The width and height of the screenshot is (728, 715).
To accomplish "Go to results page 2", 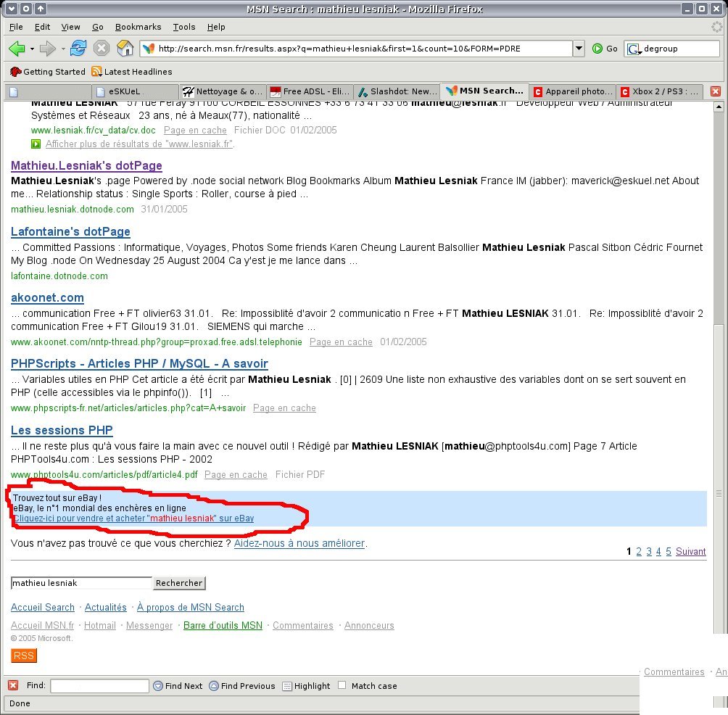I will (639, 552).
